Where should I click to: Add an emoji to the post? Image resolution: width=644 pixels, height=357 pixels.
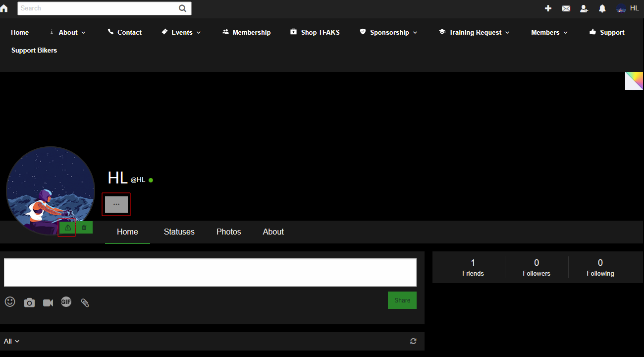(10, 302)
